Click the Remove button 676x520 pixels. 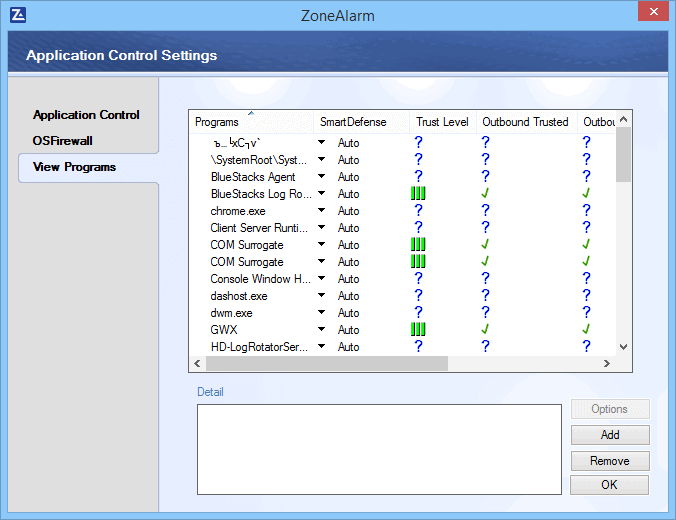pos(610,461)
